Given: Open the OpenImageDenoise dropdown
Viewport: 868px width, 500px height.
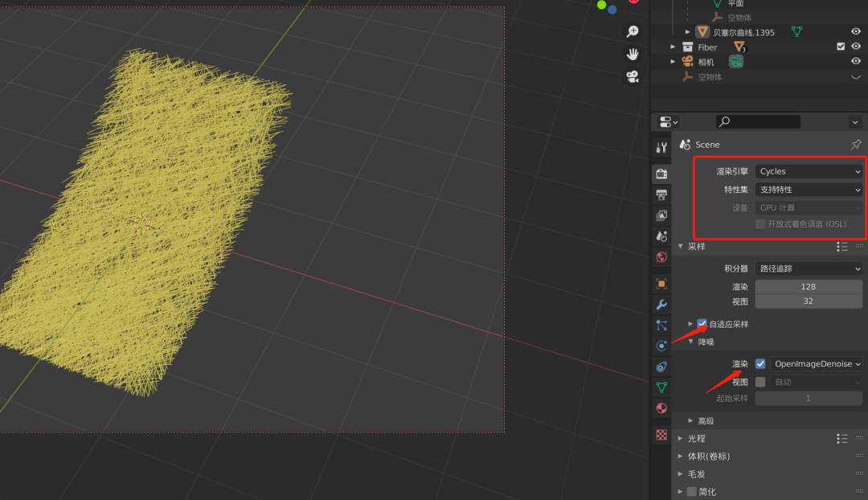Looking at the screenshot, I should (816, 364).
